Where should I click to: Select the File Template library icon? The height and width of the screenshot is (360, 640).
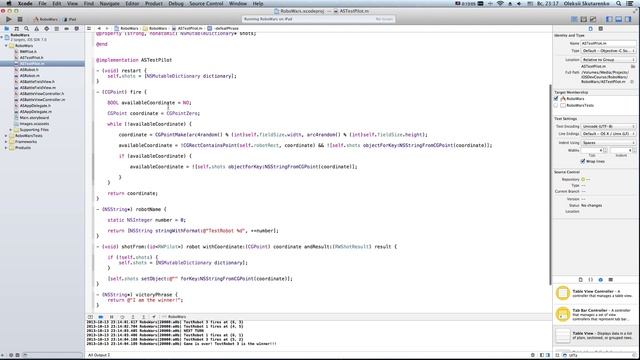click(581, 280)
